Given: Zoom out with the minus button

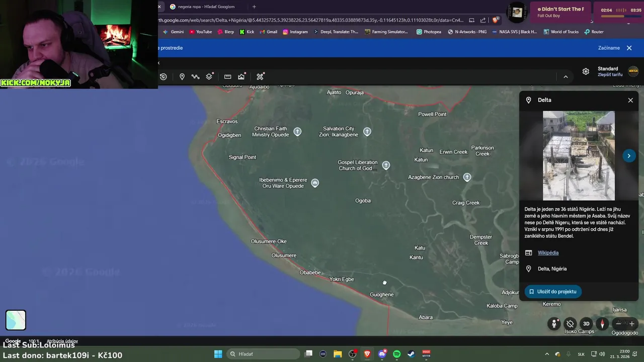Looking at the screenshot, I should (618, 324).
